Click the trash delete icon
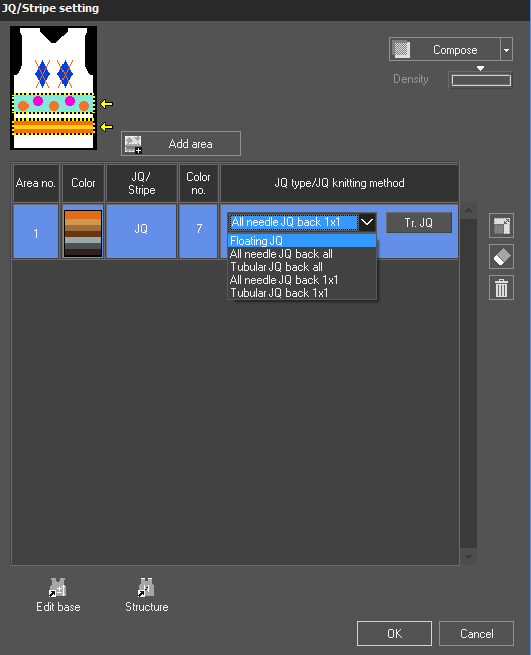This screenshot has width=531, height=655. pyautogui.click(x=501, y=288)
